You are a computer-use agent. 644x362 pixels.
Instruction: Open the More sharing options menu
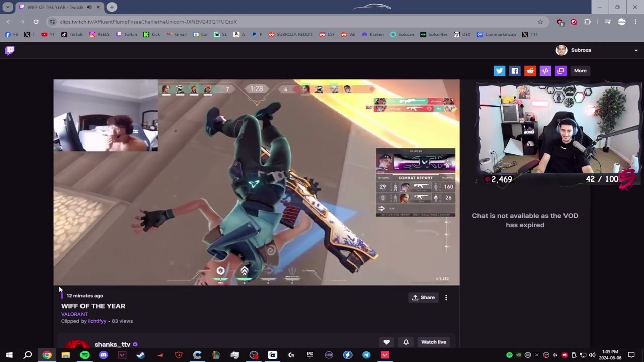tap(580, 71)
